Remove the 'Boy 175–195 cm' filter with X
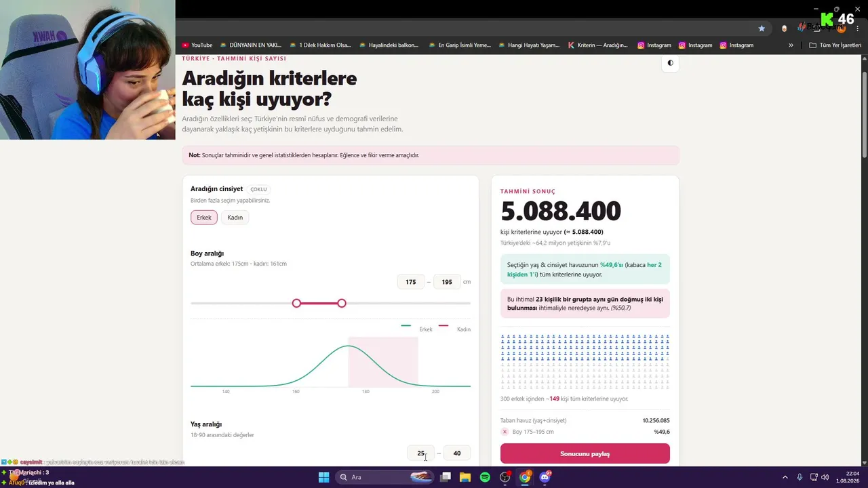The height and width of the screenshot is (488, 868). (505, 432)
